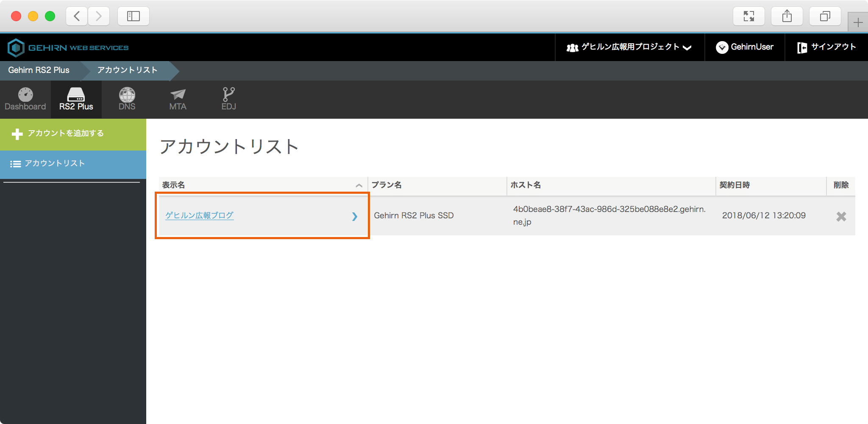Open the MTA paper plane icon
868x424 pixels.
[178, 95]
